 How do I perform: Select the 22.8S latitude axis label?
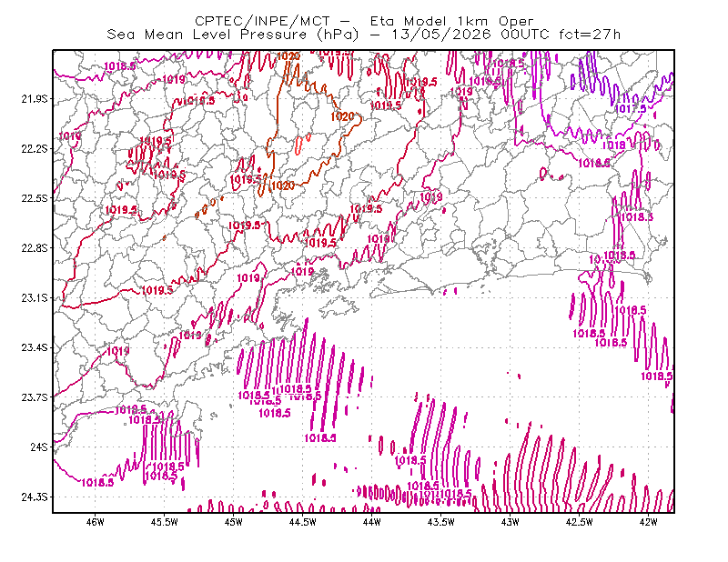35,248
